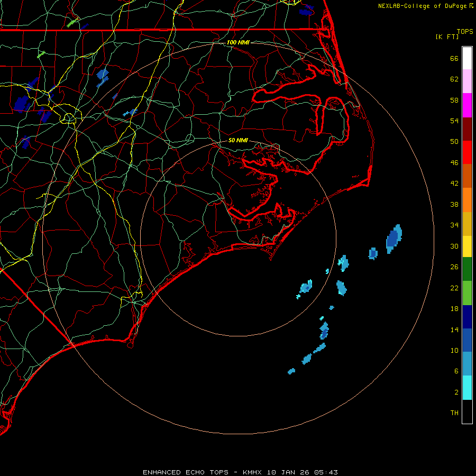Click the "TOPS" legend heading

(465, 32)
